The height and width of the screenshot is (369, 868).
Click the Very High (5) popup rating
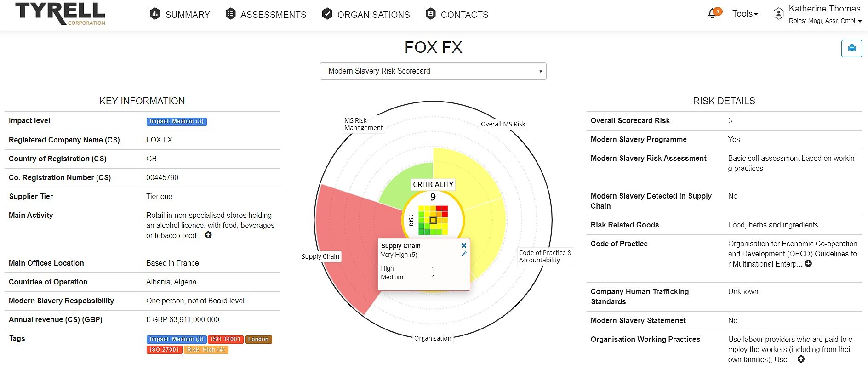click(399, 255)
